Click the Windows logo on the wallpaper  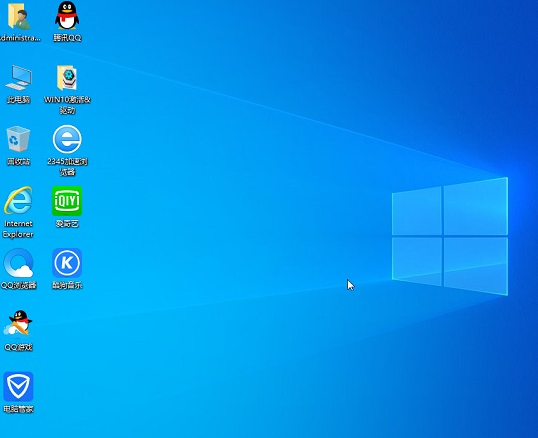450,236
